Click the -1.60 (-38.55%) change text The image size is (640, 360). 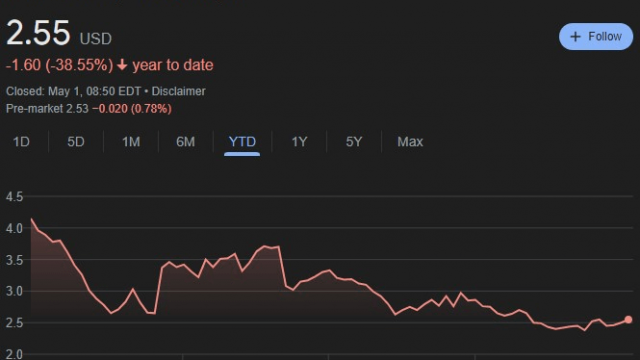pos(60,65)
